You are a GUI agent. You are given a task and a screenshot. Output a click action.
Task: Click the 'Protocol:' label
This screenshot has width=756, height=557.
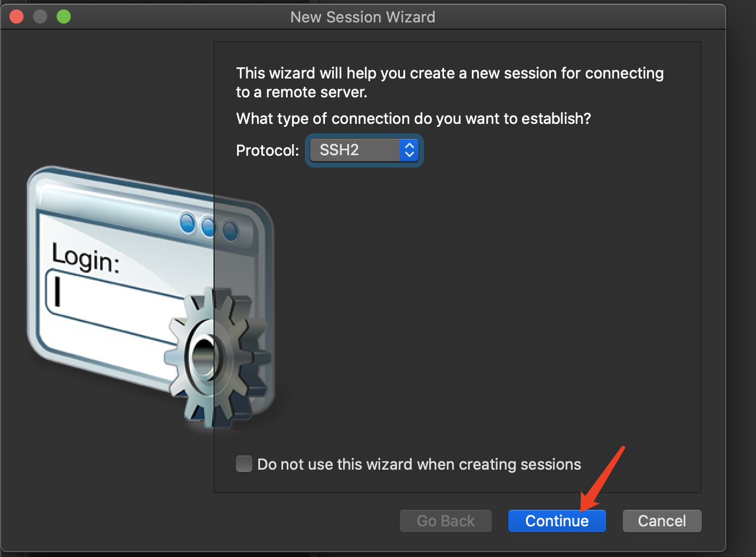(x=268, y=150)
